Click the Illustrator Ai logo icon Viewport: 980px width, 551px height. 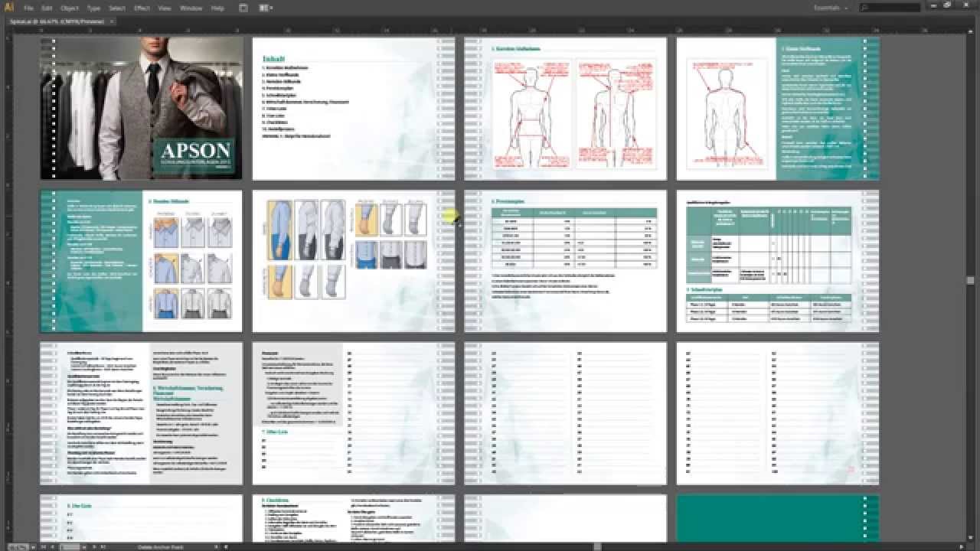pos(10,8)
